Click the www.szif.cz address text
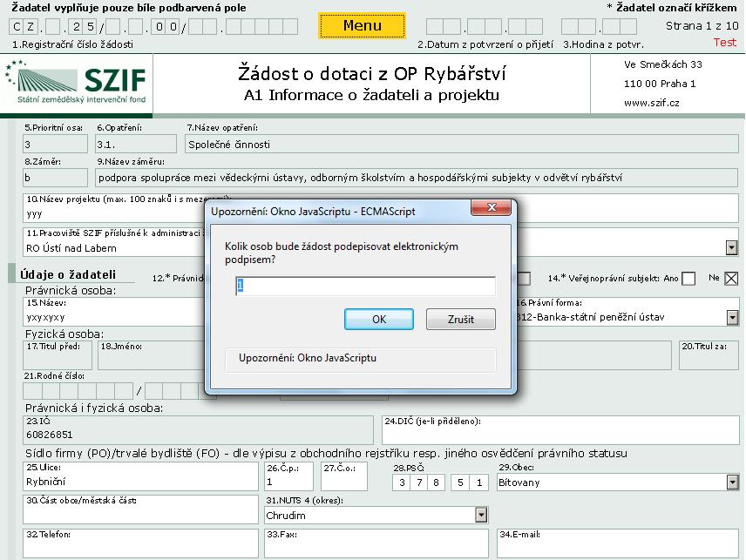 651,103
